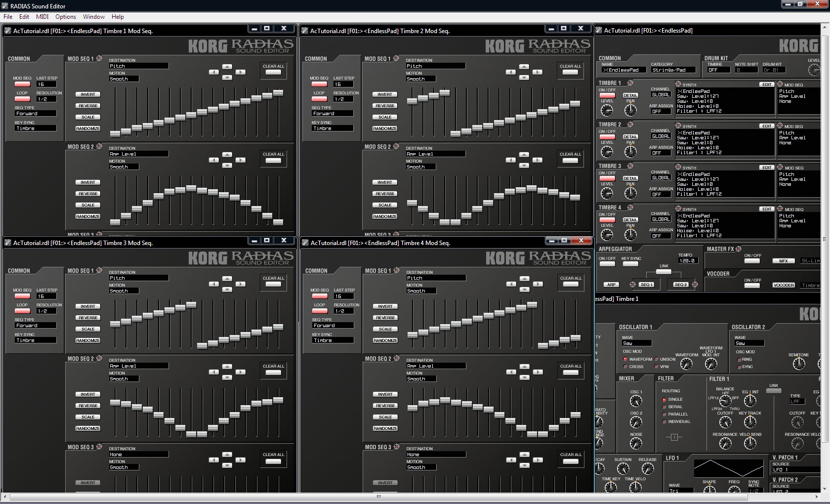Click target icon next to MOD SEQ 1 in Timbre 1 window

(x=99, y=58)
